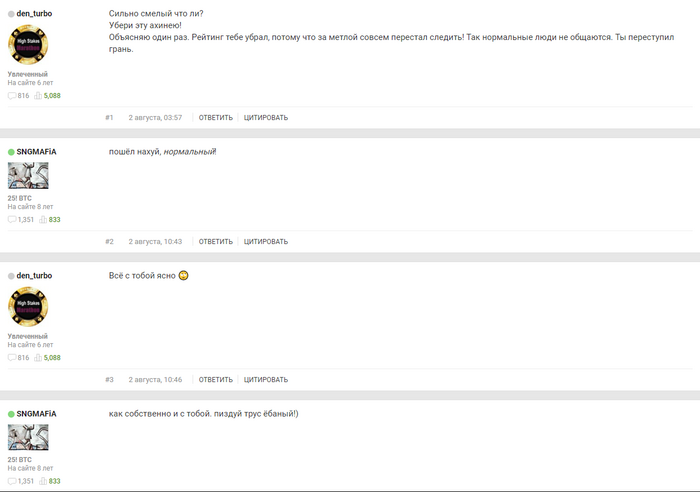
Task: Click the comments count icon showing 816 in first post
Action: tap(12, 96)
